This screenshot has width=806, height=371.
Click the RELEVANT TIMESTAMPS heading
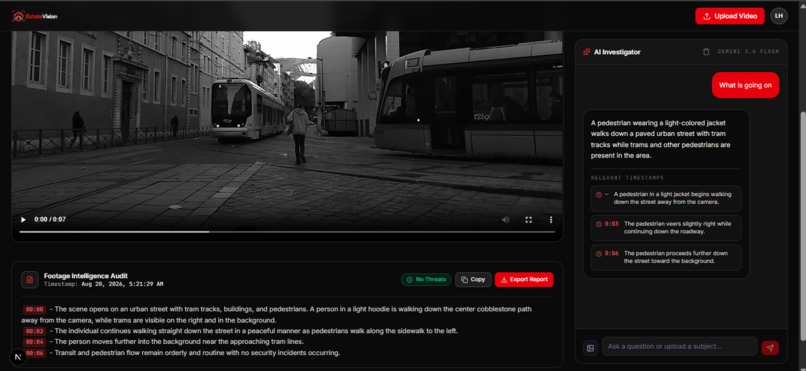[x=627, y=178]
